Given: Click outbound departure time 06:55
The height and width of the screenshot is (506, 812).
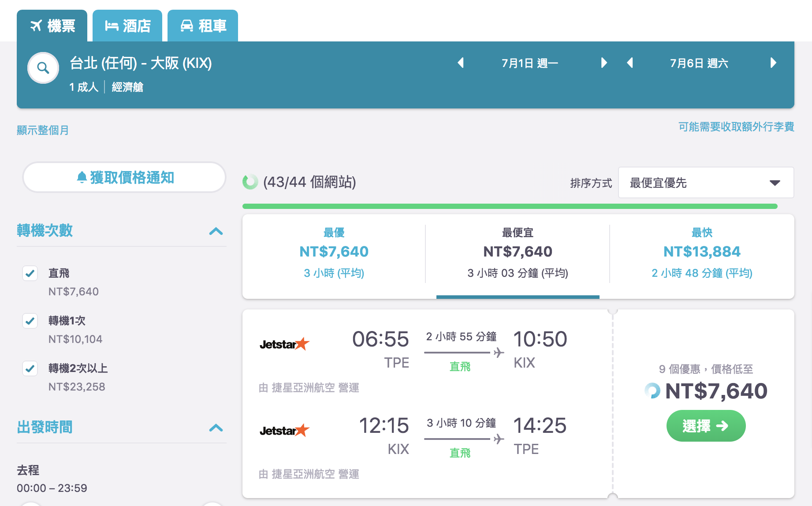Looking at the screenshot, I should click(380, 339).
